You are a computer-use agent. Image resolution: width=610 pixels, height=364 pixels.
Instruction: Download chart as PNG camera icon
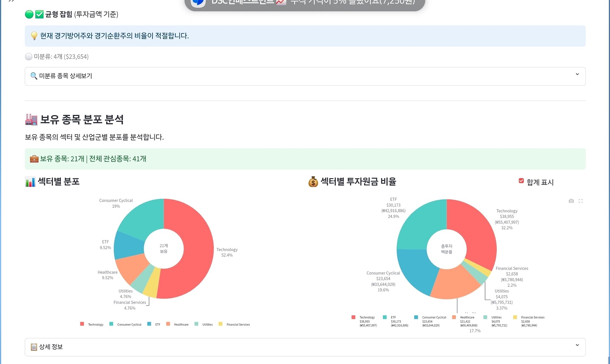click(x=571, y=201)
